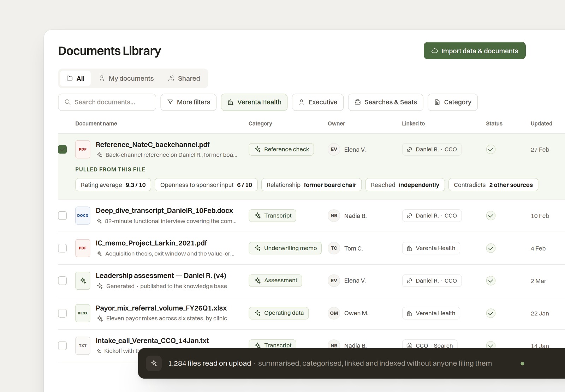Viewport: 565px width, 392px height.
Task: Uncheck the Reference_NateC_backchannel.pdf checkbox
Action: (x=63, y=149)
